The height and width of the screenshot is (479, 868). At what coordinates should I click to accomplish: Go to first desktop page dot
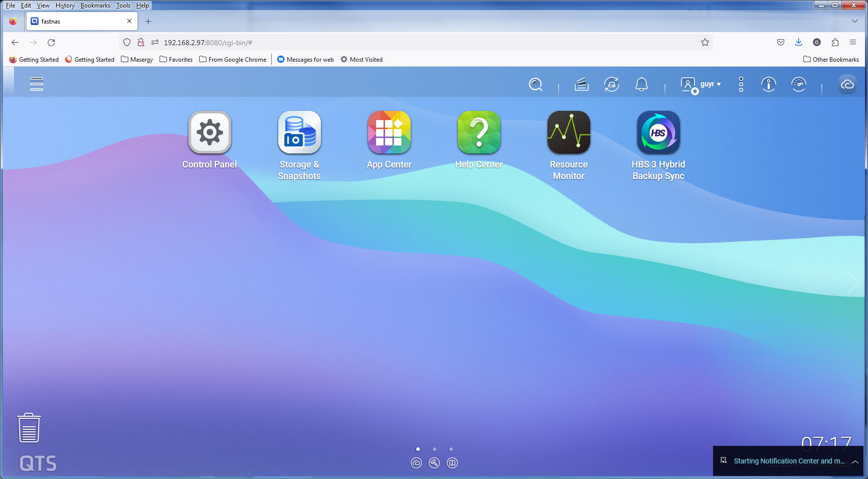click(418, 449)
